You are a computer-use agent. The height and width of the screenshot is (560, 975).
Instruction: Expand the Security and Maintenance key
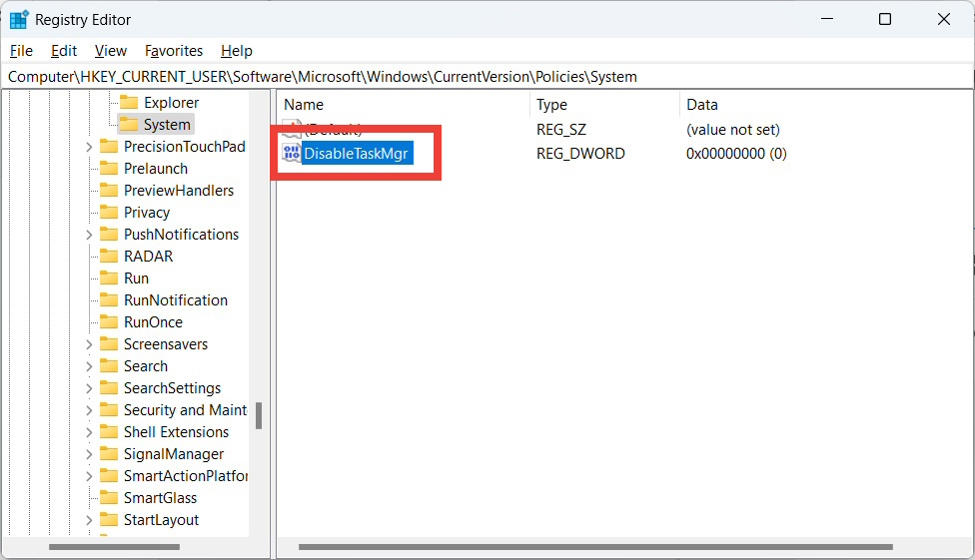(x=89, y=410)
